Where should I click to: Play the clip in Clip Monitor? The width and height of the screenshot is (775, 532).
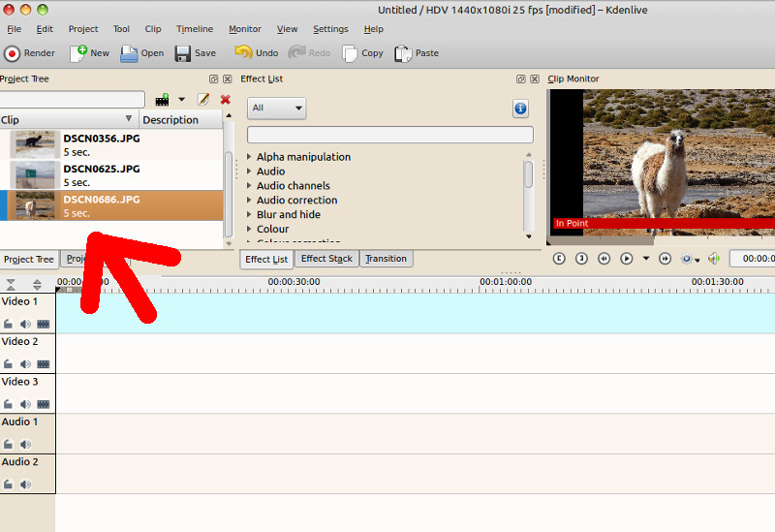(626, 258)
